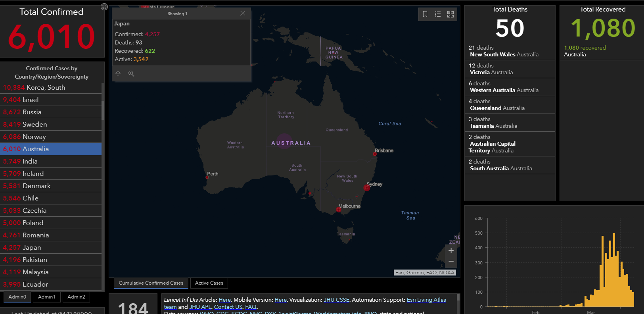The width and height of the screenshot is (644, 314).
Task: Click Tasmania deaths entry
Action: [x=510, y=123]
